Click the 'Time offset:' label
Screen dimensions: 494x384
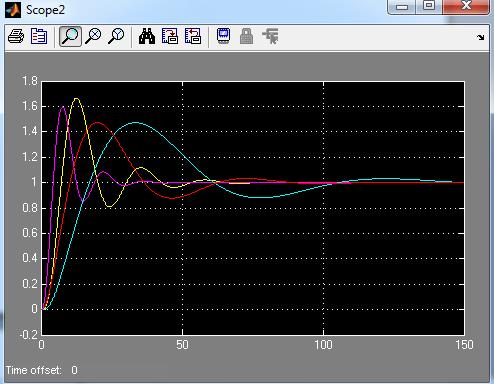[34, 370]
